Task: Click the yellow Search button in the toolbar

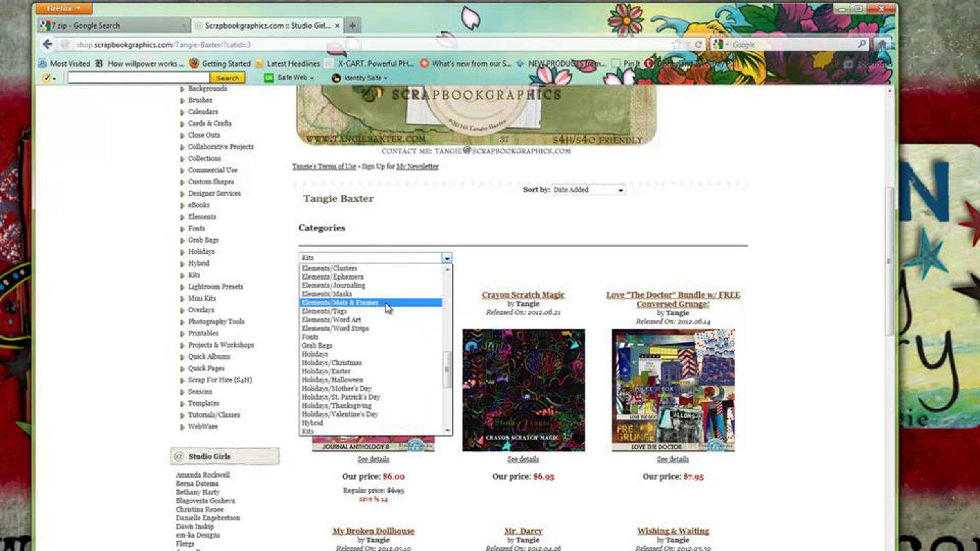Action: (227, 78)
